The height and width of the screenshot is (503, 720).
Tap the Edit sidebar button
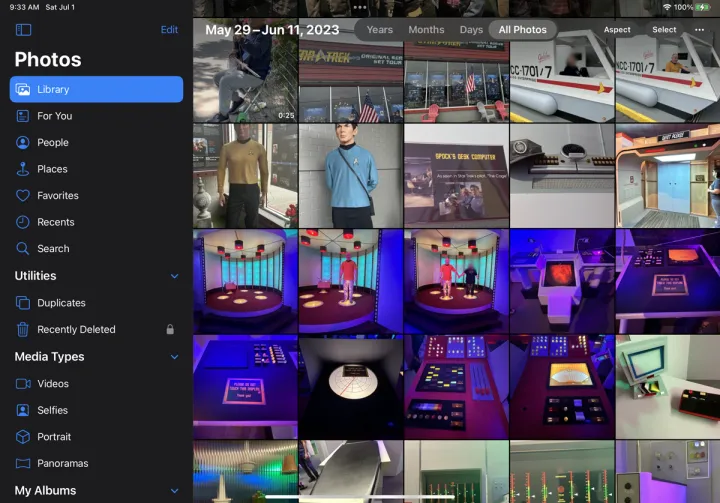click(x=169, y=30)
